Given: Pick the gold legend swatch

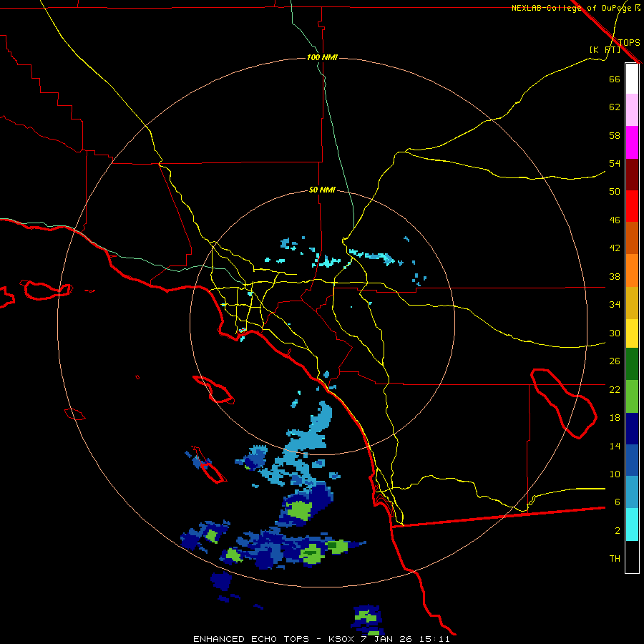Looking at the screenshot, I should (x=632, y=303).
